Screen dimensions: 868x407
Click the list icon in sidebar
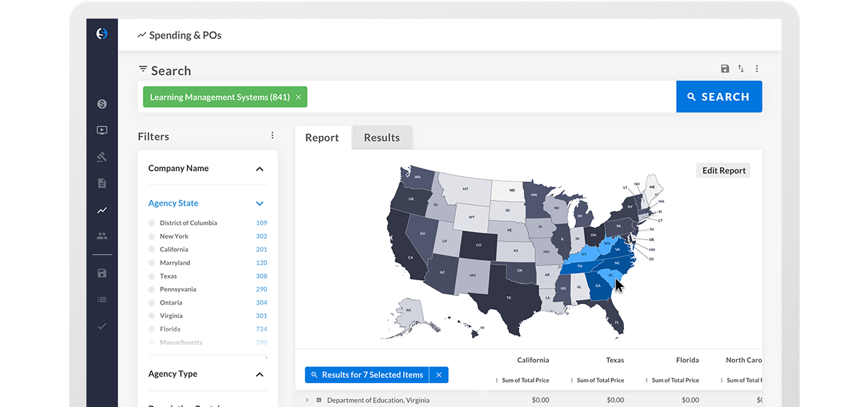click(102, 299)
